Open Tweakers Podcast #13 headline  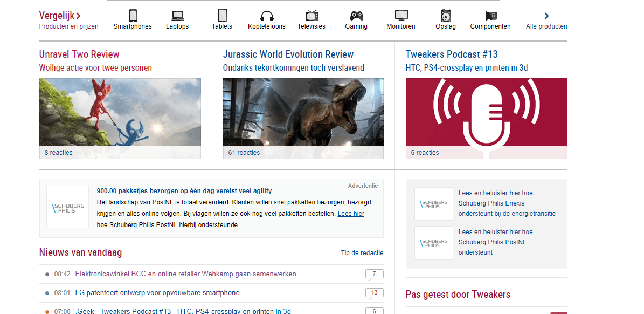click(x=452, y=54)
